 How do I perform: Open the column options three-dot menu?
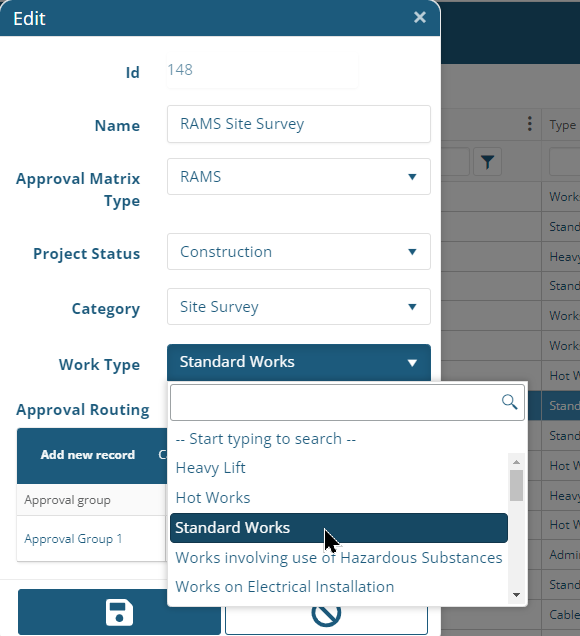coord(529,124)
